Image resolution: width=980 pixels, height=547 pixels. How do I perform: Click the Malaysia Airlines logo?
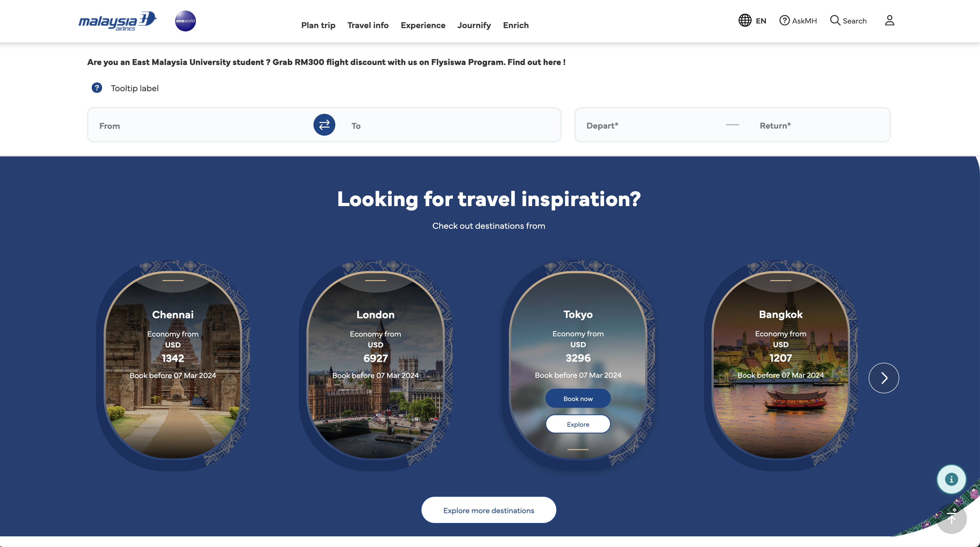[x=118, y=21]
